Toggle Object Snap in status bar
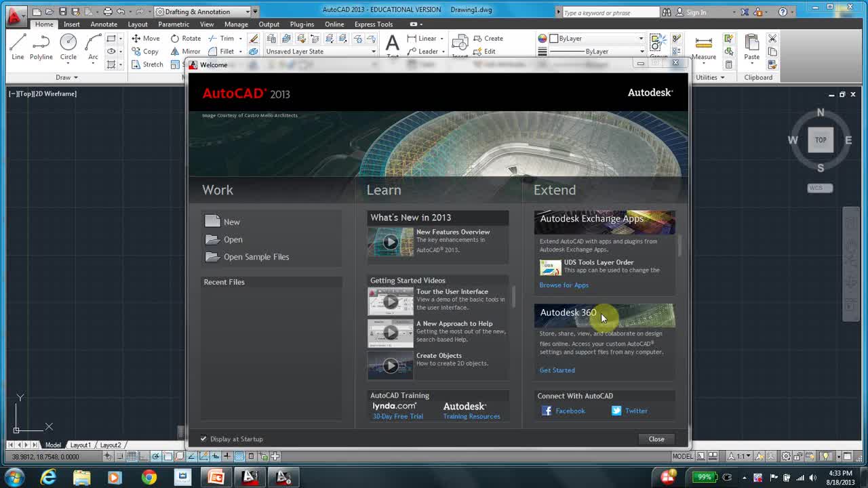Image resolution: width=868 pixels, height=488 pixels. (x=167, y=456)
